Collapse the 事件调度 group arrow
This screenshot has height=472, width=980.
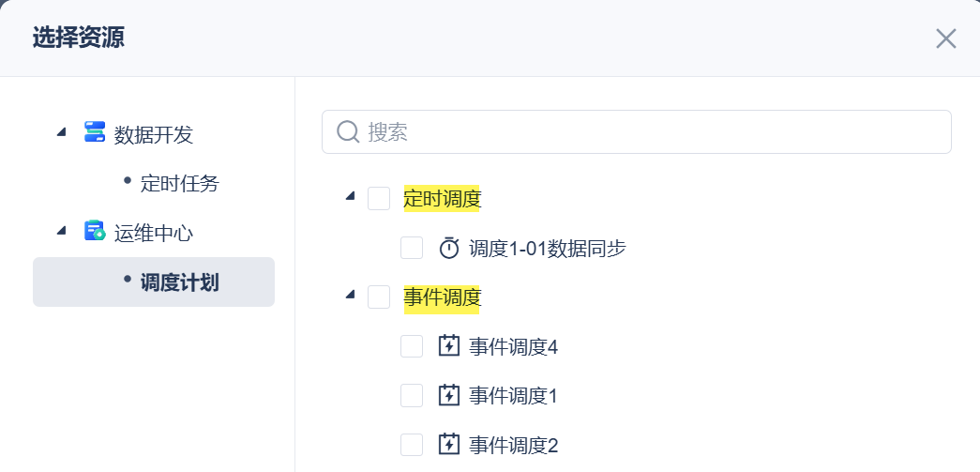tap(350, 295)
